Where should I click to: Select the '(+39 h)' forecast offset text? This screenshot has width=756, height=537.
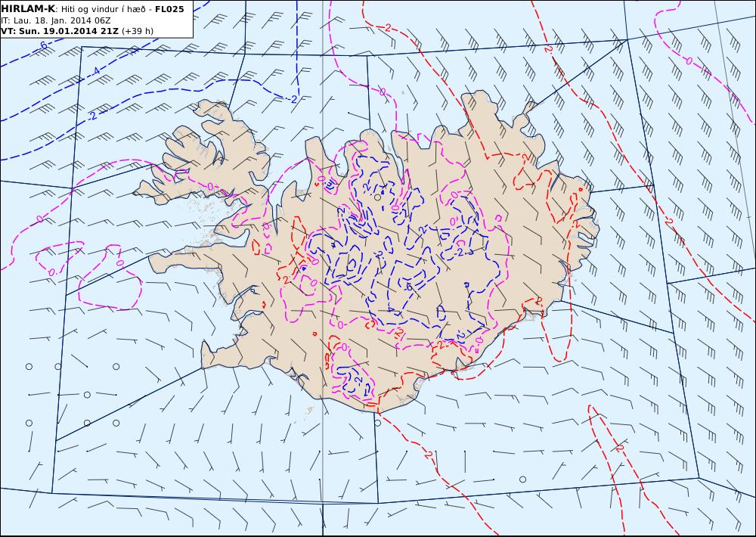(x=138, y=31)
